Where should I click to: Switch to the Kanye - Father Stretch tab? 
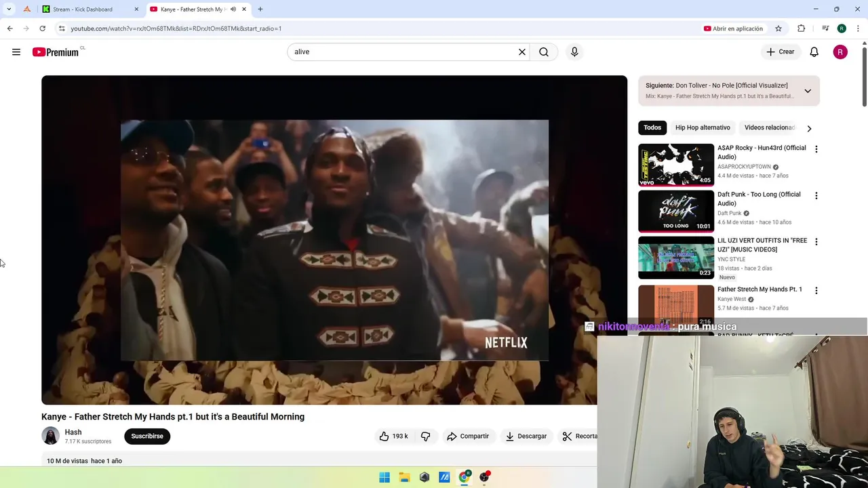click(198, 9)
